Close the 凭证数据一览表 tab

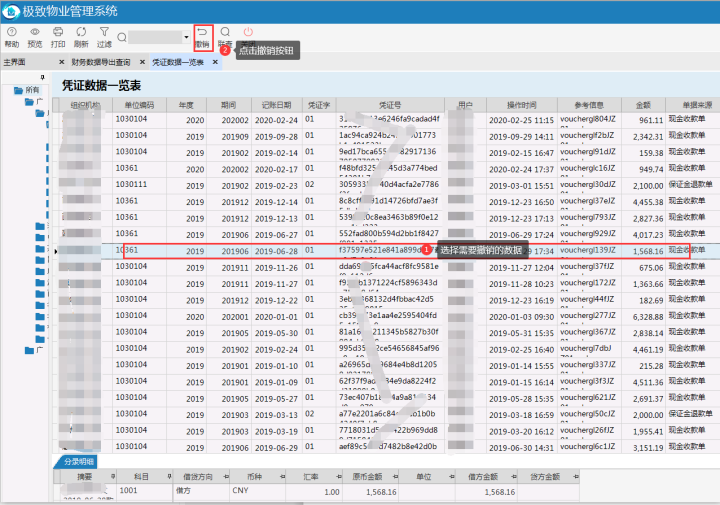coord(215,62)
